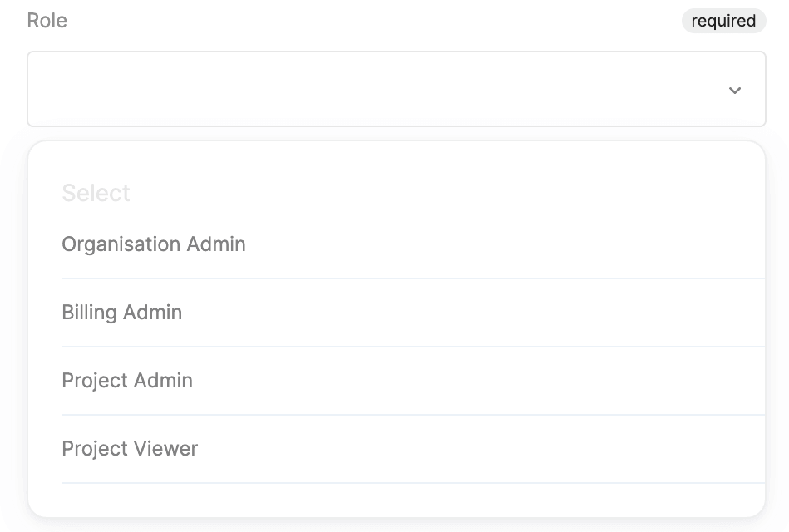Viewport: 789px width, 532px height.
Task: Choose the Billing Admin role
Action: coord(122,313)
